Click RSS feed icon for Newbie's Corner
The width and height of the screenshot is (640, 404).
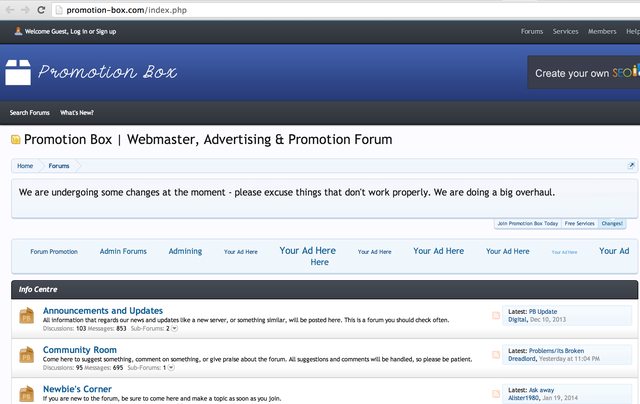pyautogui.click(x=496, y=394)
